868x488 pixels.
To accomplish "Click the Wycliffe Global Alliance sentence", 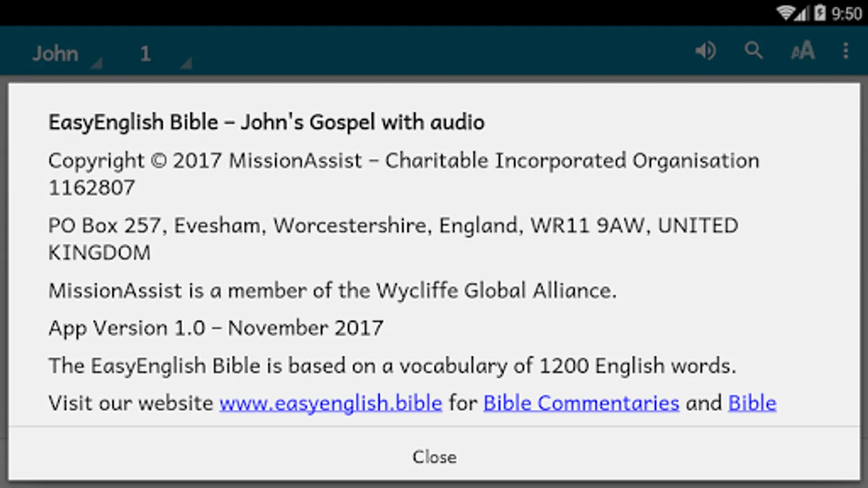I will 332,291.
